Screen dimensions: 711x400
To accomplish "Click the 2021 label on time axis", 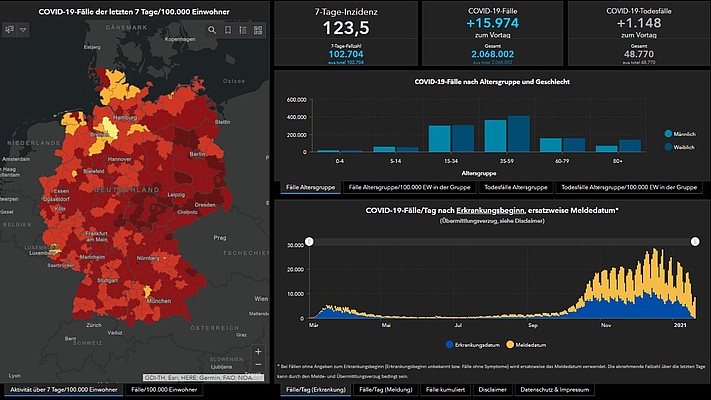I will click(x=680, y=325).
